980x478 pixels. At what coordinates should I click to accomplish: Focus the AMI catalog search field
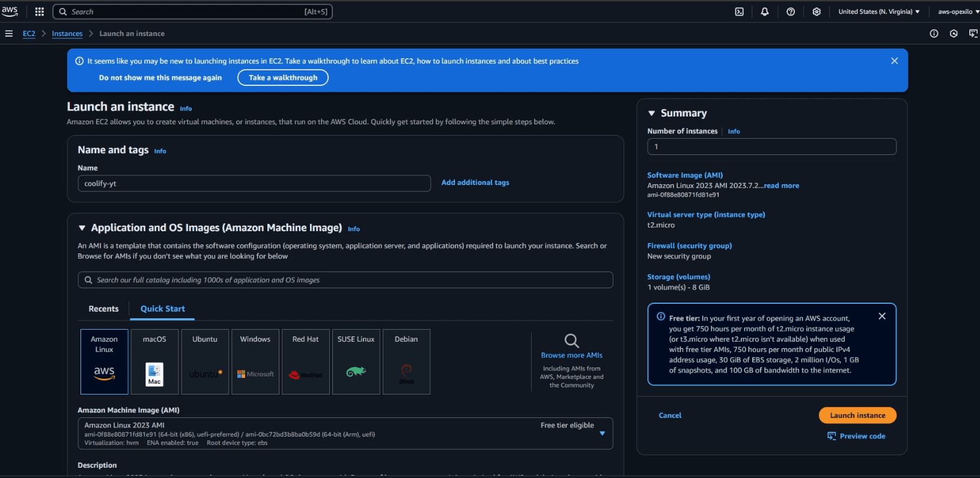[x=345, y=280]
